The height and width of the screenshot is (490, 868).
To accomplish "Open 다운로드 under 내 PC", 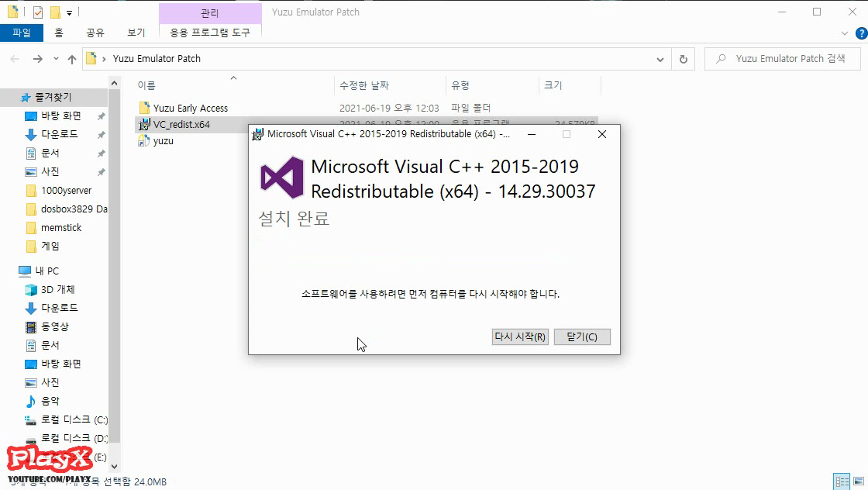I will (x=59, y=308).
